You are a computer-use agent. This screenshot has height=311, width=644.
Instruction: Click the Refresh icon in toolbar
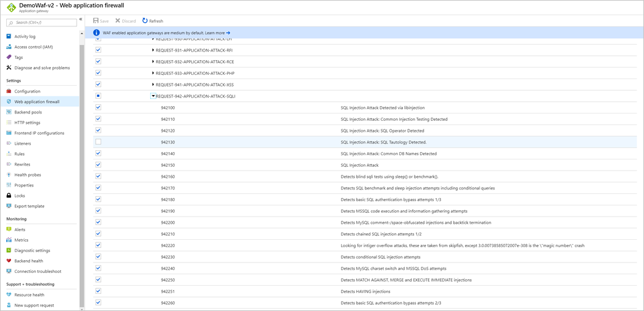tap(145, 21)
